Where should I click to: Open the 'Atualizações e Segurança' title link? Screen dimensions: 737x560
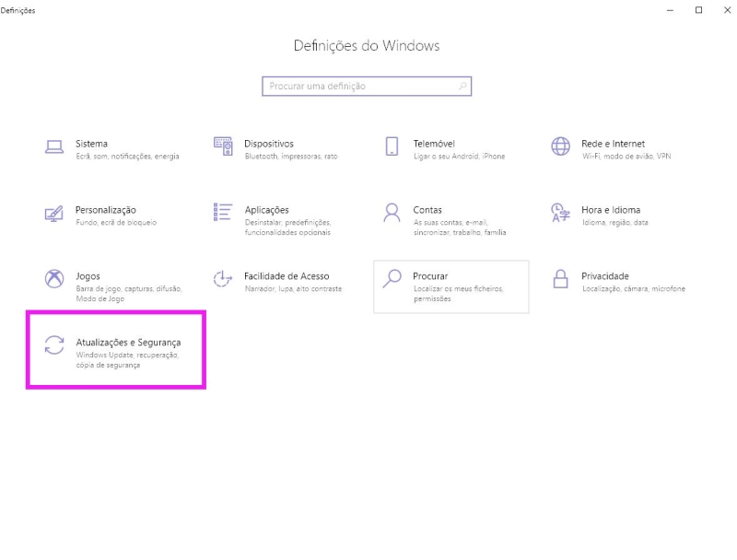click(x=128, y=343)
